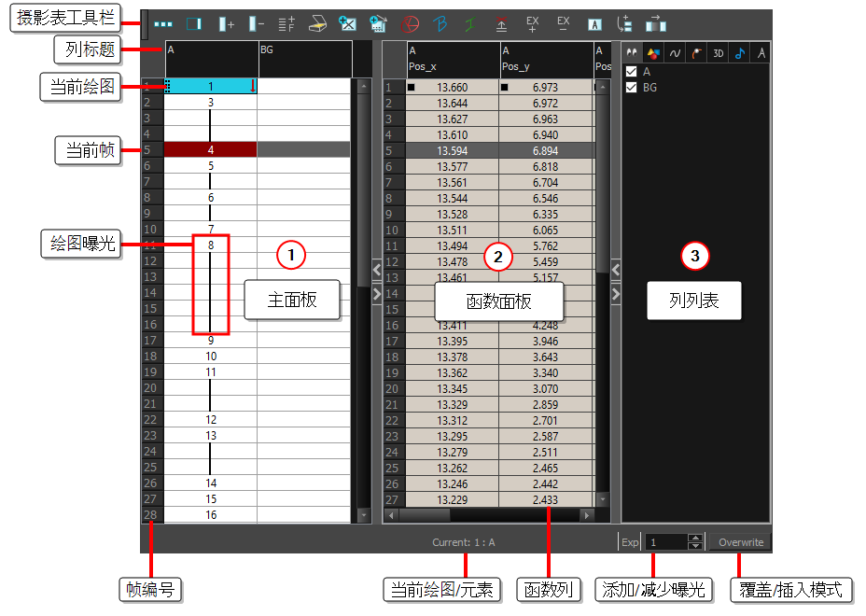Select Pos_x value 13.660
866x616 pixels.
[x=452, y=88]
